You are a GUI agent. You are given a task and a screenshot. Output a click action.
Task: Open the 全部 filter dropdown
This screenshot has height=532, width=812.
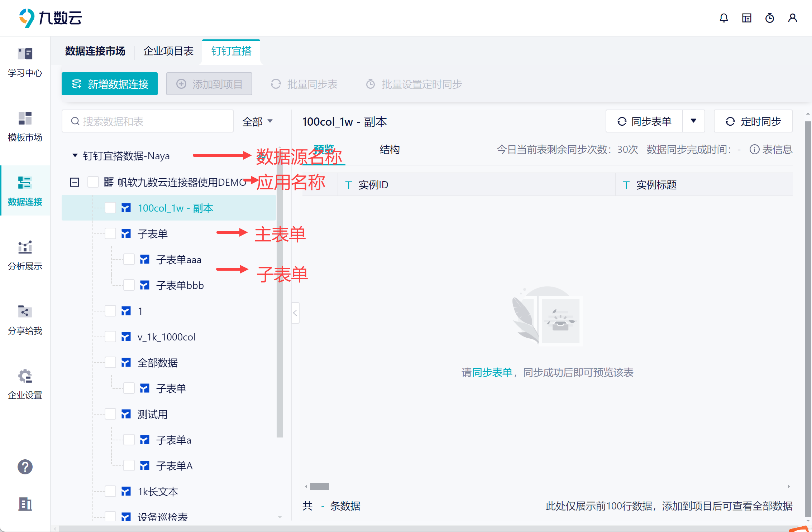click(257, 121)
